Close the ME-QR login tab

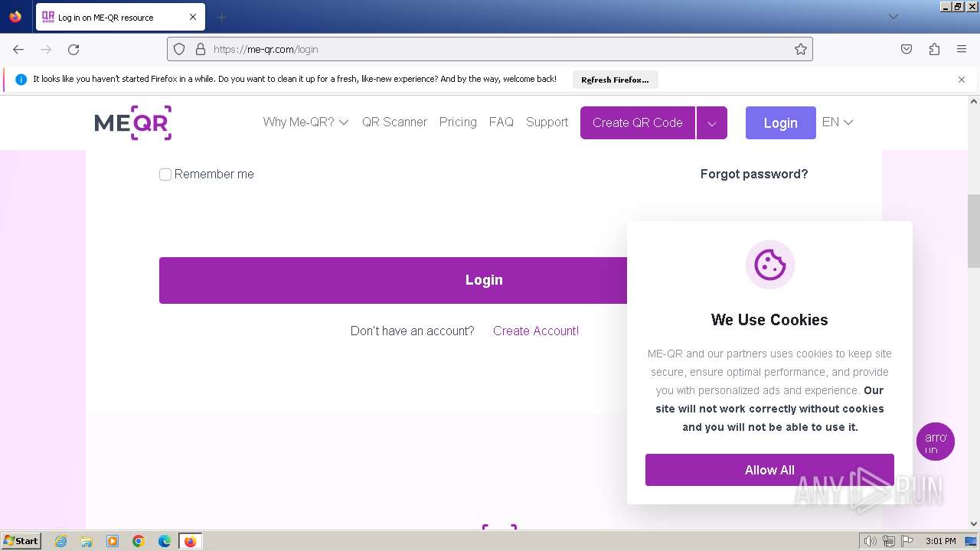click(x=193, y=17)
